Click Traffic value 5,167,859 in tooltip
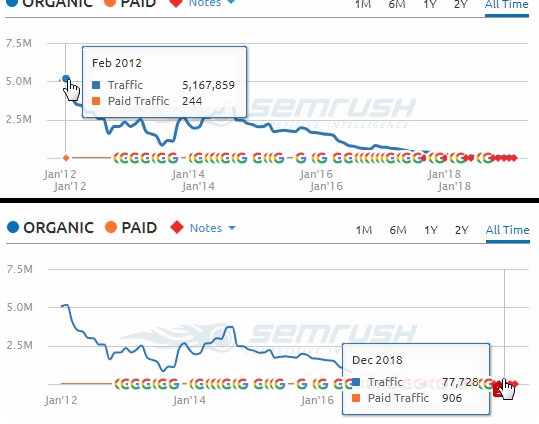Image resolution: width=539 pixels, height=424 pixels. (x=208, y=85)
